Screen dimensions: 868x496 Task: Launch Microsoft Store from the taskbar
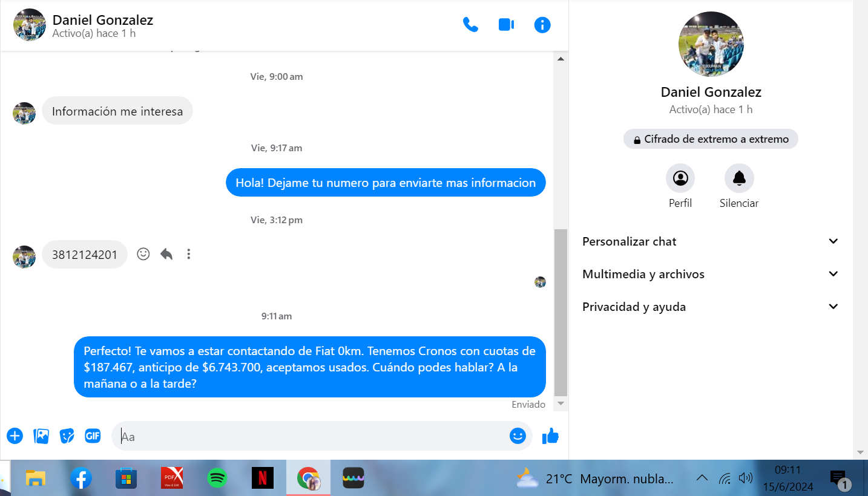(x=127, y=478)
